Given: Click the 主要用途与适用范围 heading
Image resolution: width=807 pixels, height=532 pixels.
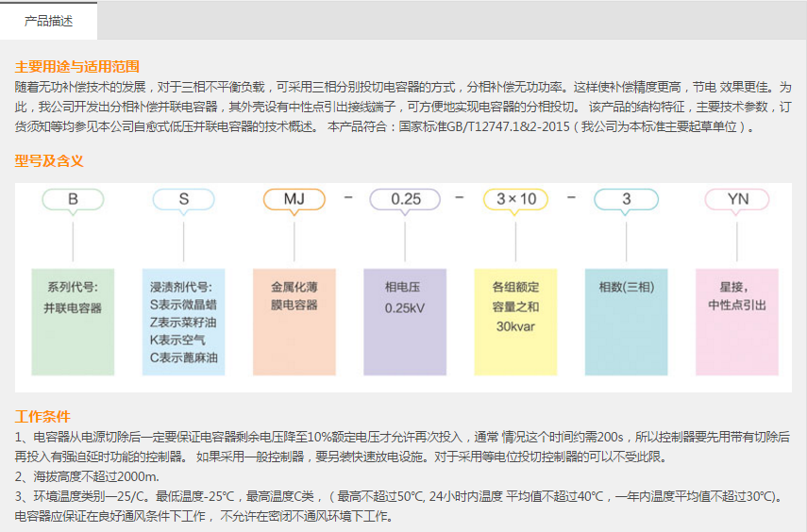Looking at the screenshot, I should (77, 67).
